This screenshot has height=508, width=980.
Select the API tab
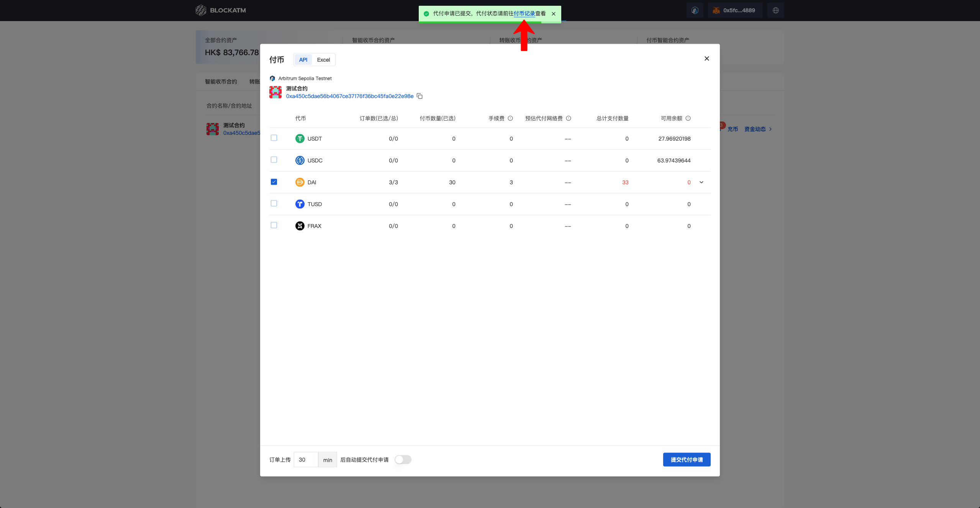pyautogui.click(x=303, y=60)
